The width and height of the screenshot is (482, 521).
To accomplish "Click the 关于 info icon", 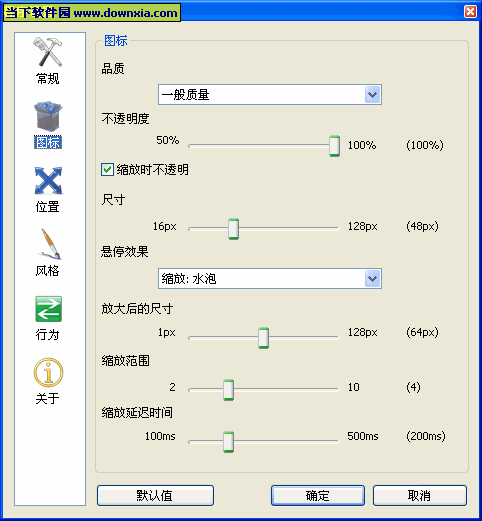I will [x=48, y=372].
